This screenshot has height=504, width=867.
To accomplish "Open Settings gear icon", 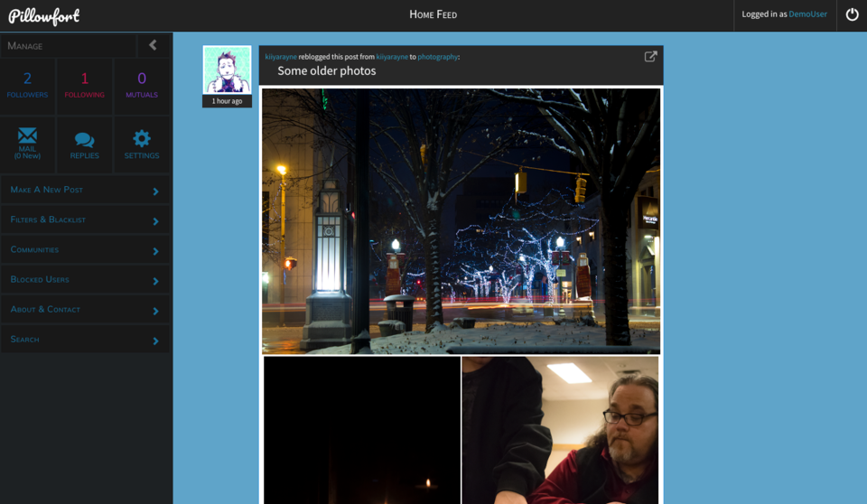I will pyautogui.click(x=142, y=139).
